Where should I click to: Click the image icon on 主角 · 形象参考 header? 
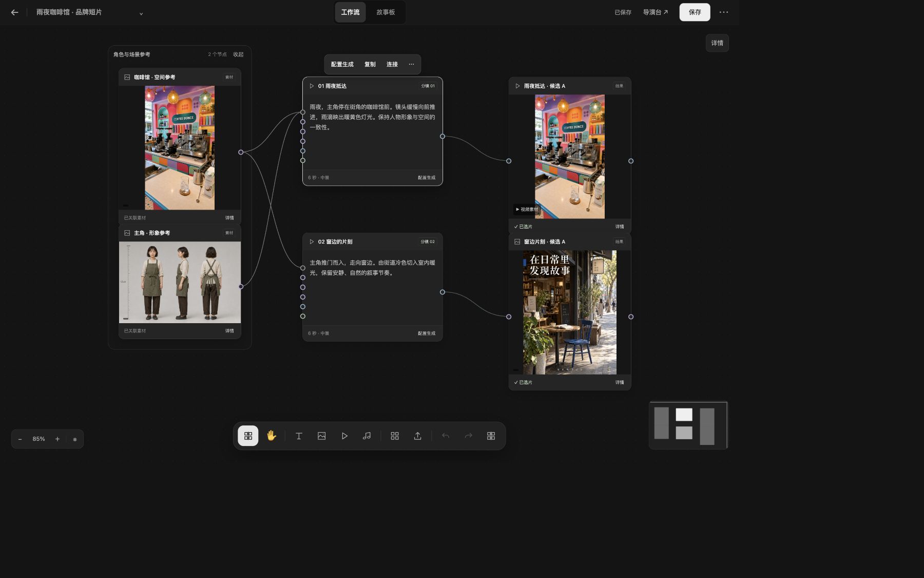coord(127,233)
